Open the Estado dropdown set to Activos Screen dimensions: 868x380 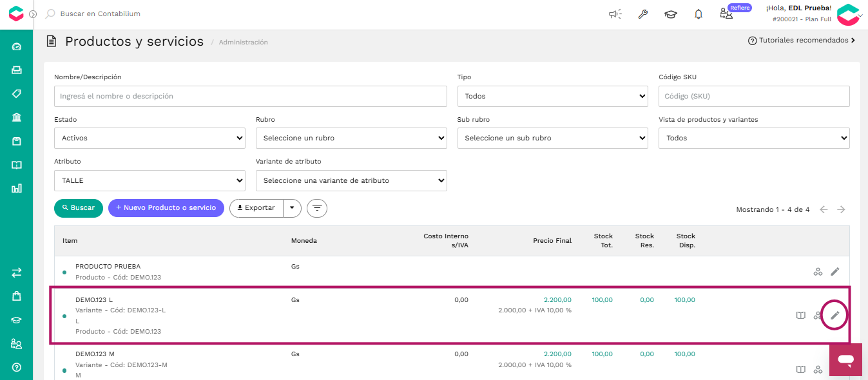149,138
